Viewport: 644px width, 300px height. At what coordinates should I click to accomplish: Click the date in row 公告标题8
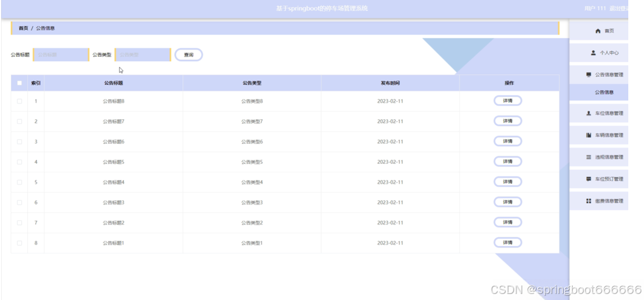pos(390,101)
